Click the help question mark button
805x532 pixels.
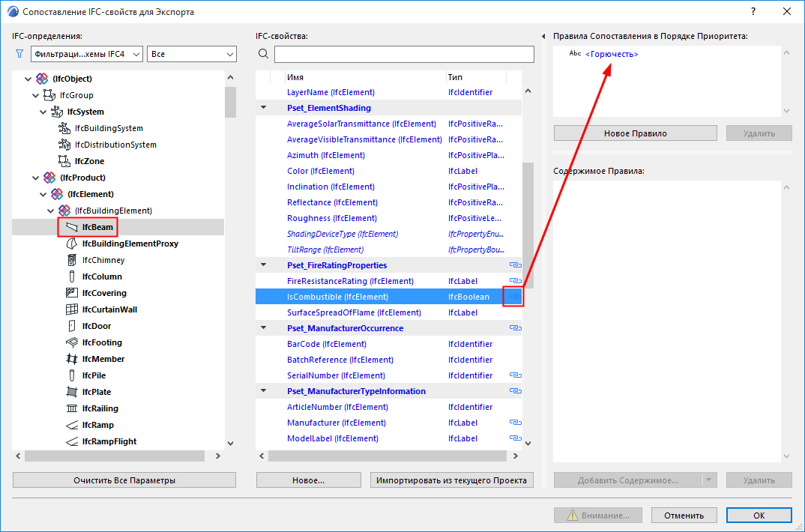pos(753,11)
